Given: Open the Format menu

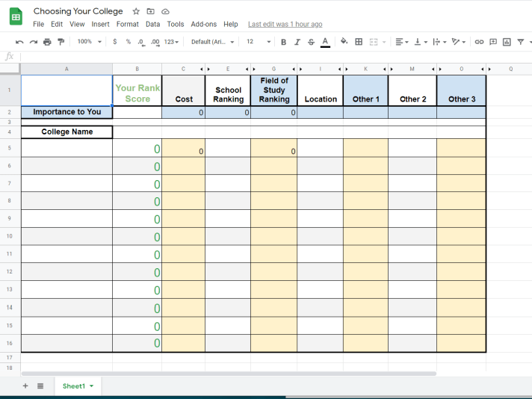Looking at the screenshot, I should (x=127, y=24).
